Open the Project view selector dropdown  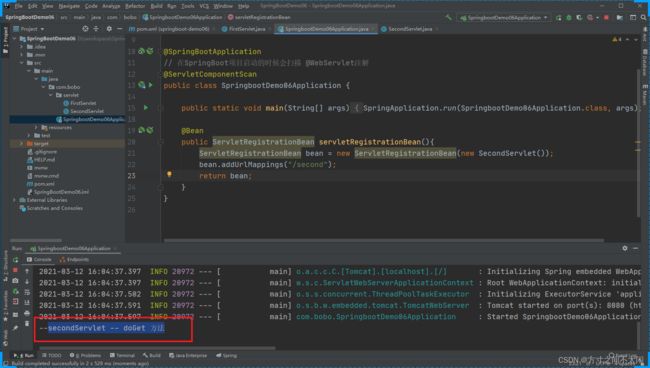click(x=29, y=29)
